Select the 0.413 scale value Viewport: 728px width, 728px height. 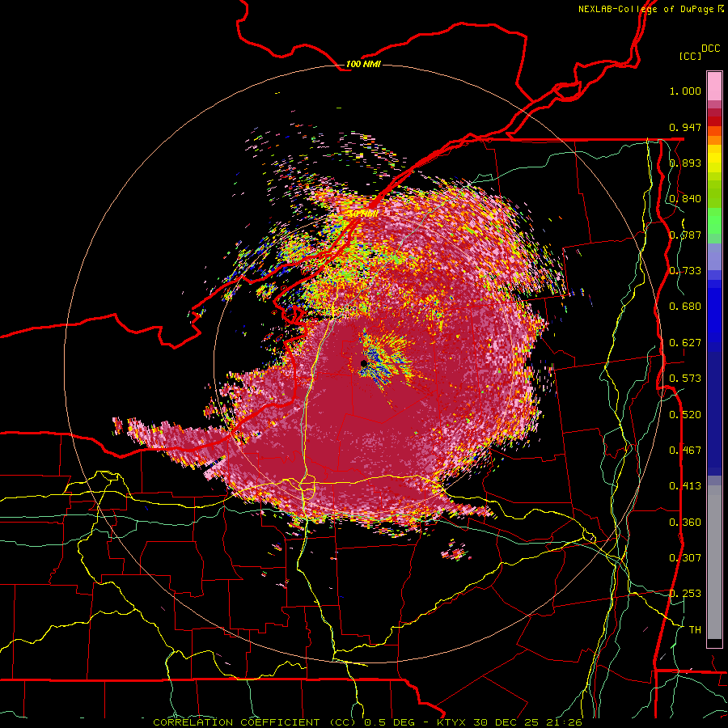(x=685, y=486)
